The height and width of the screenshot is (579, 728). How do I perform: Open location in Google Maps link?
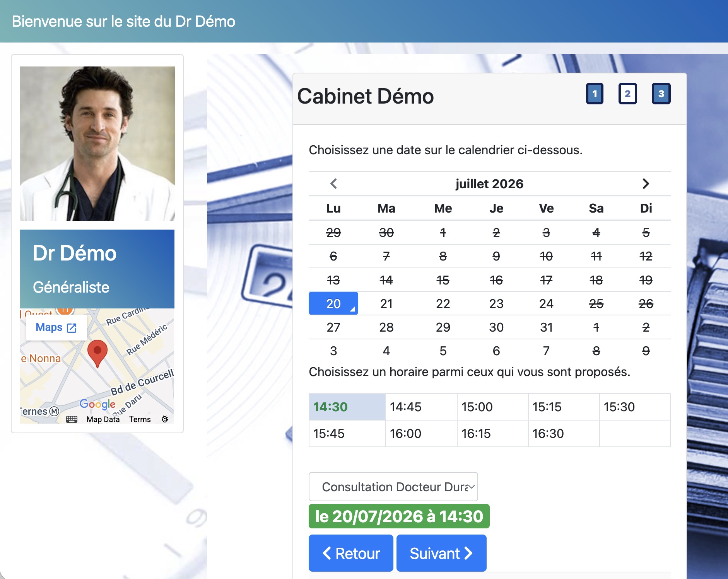pos(56,327)
